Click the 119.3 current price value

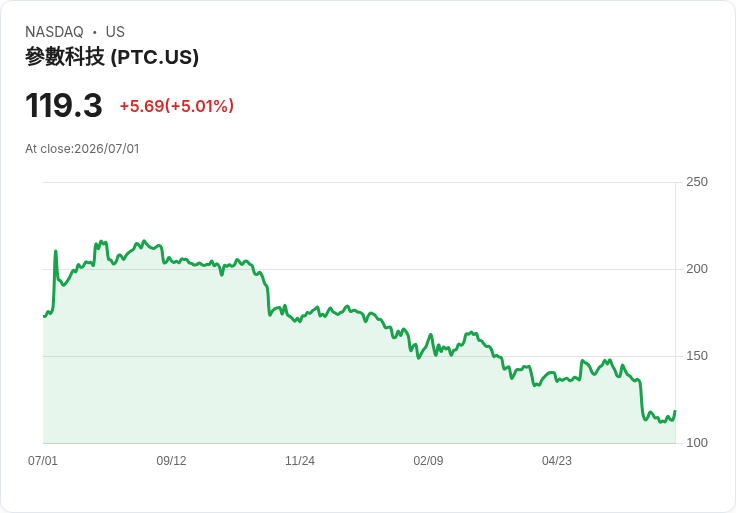pyautogui.click(x=63, y=105)
